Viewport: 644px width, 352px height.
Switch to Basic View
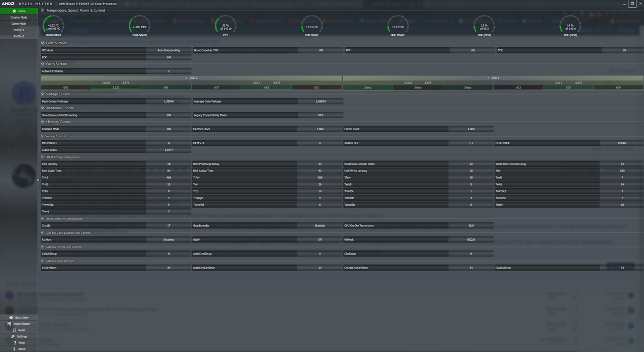pyautogui.click(x=19, y=318)
